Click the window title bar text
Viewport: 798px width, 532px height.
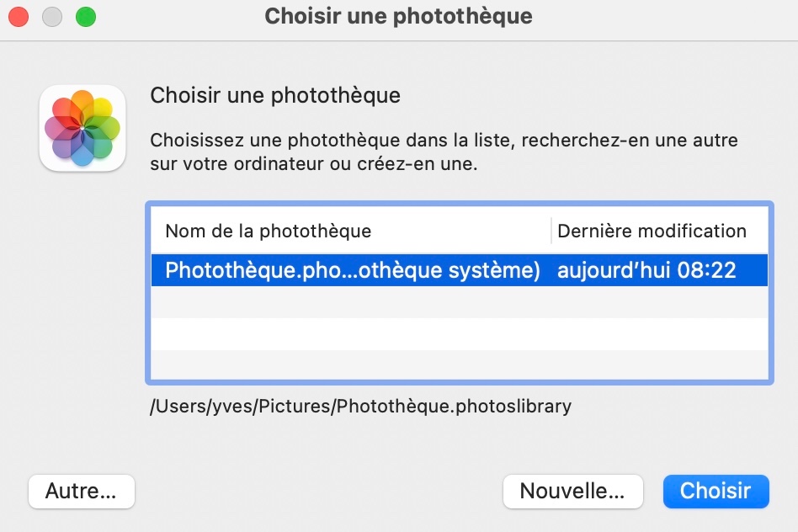(x=398, y=16)
